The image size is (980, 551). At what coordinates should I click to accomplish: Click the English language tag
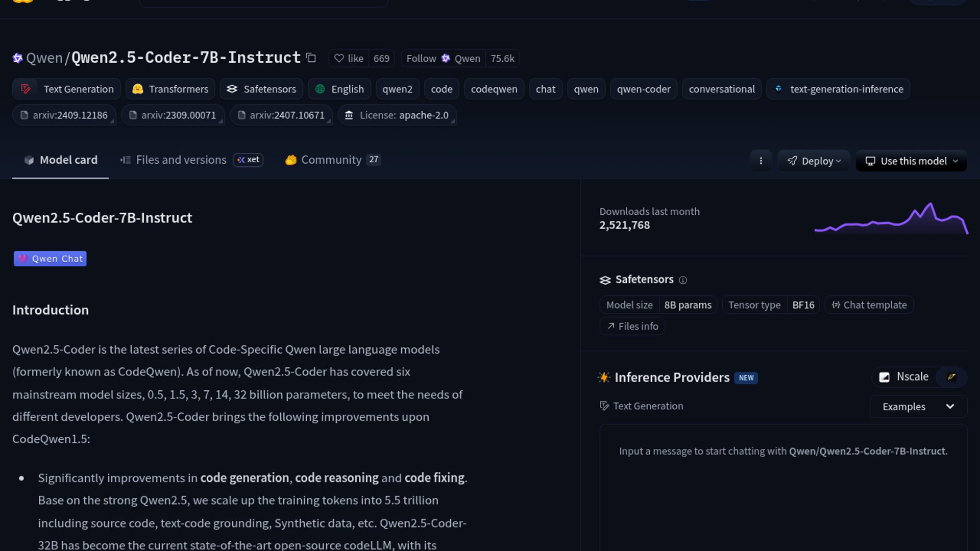click(x=339, y=89)
